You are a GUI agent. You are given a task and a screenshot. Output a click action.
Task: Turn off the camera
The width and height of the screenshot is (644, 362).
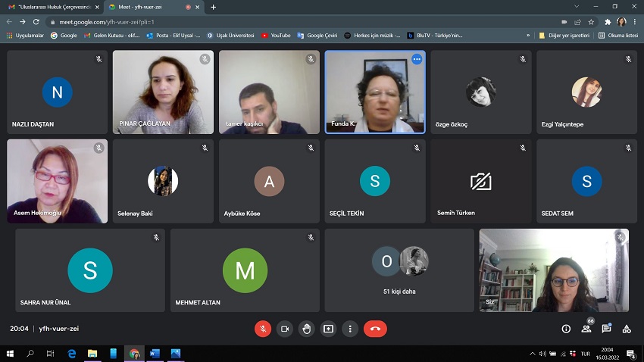285,329
